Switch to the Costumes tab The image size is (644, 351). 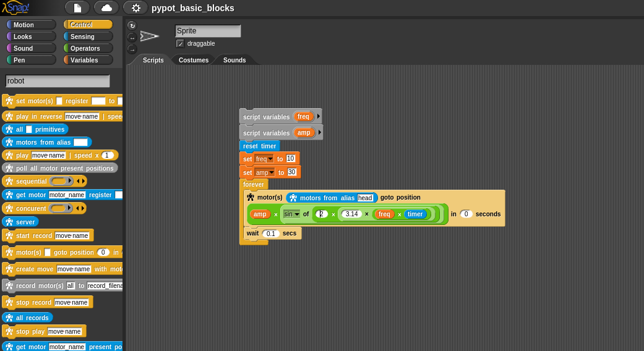point(193,60)
